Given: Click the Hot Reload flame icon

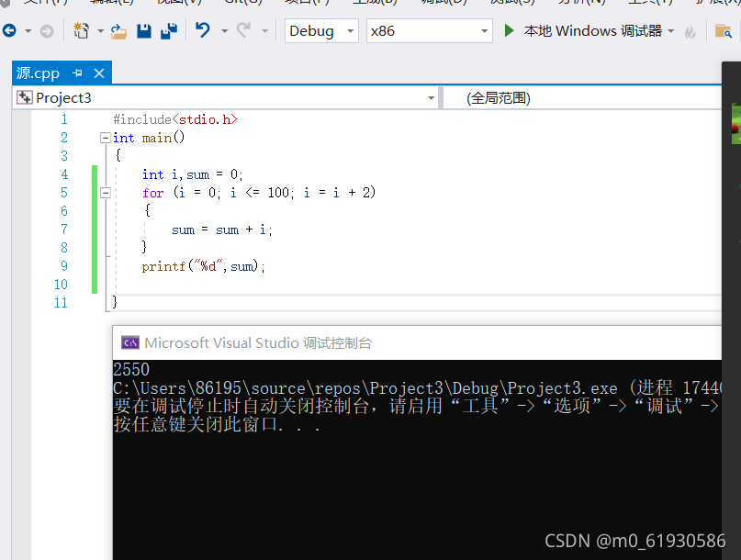Looking at the screenshot, I should pos(690,31).
